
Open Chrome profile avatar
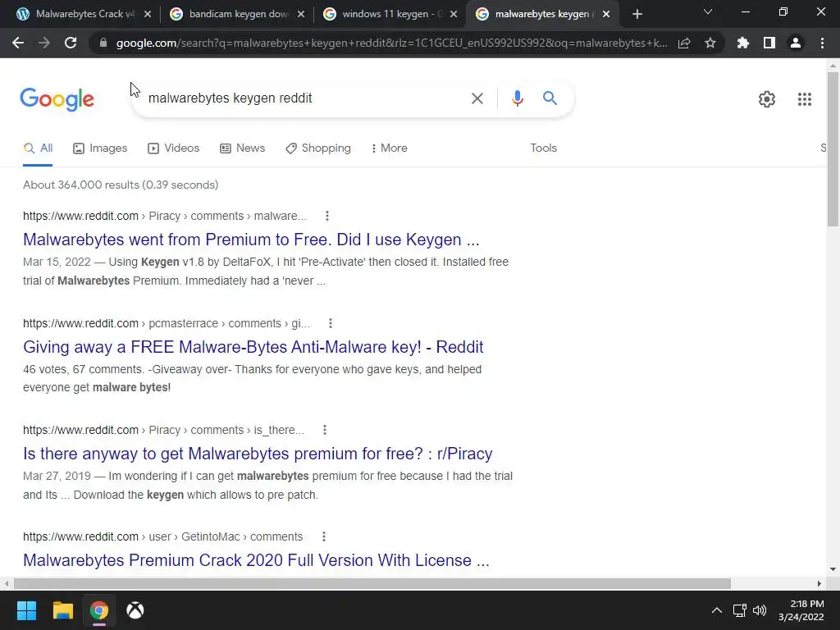pyautogui.click(x=796, y=43)
